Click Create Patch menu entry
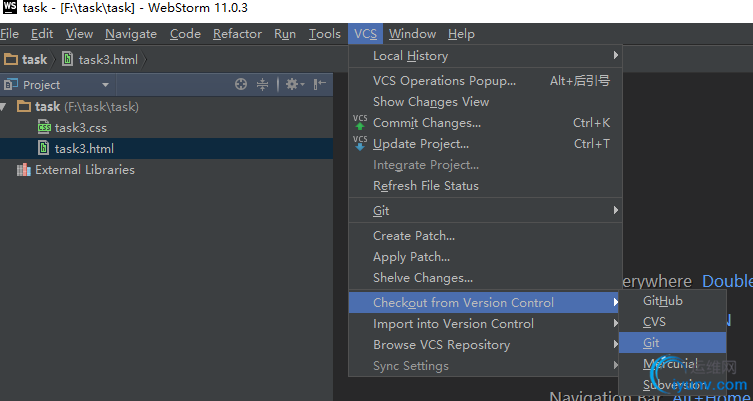Viewport: 753px width, 401px height. 413,236
